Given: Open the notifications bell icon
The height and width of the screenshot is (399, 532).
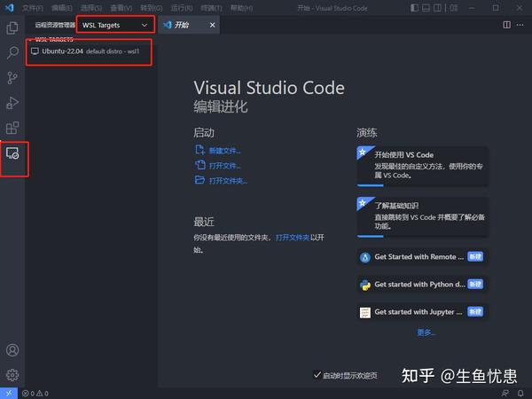Looking at the screenshot, I should [x=520, y=393].
